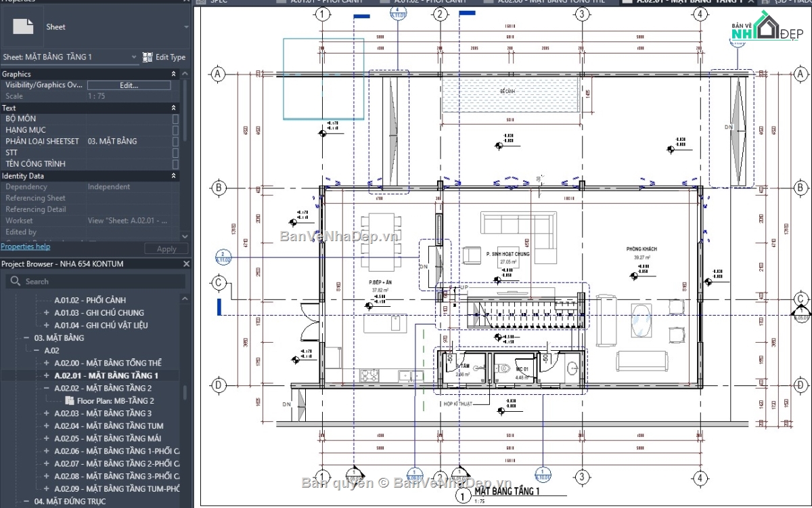This screenshot has width=812, height=508.
Task: Toggle the small box on STT row
Action: [176, 152]
